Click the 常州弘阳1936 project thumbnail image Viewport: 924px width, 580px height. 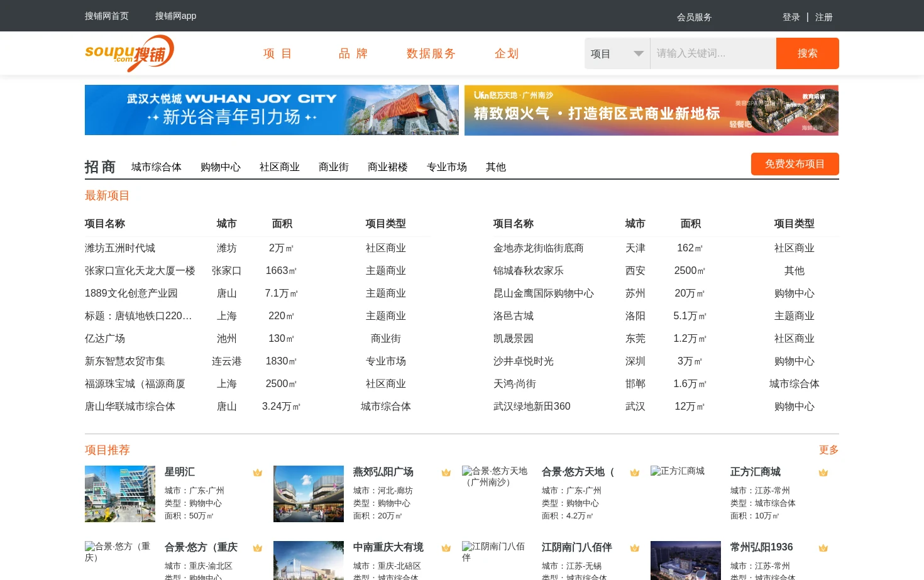(x=686, y=561)
